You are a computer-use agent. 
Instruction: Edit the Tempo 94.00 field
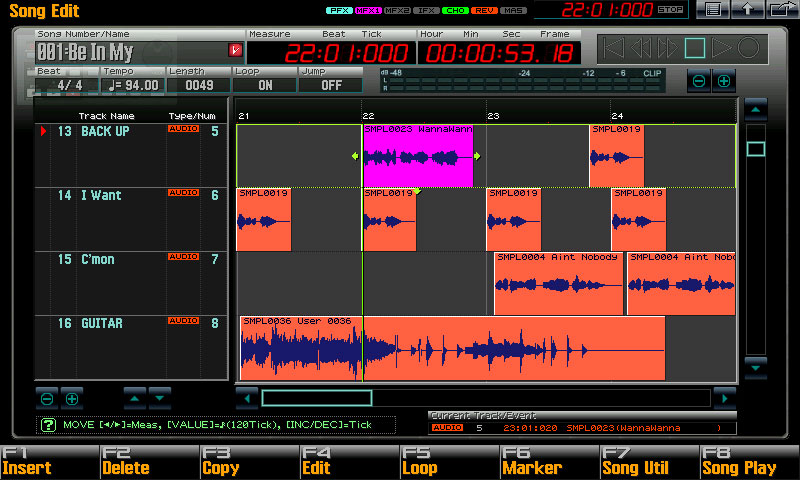(x=133, y=85)
